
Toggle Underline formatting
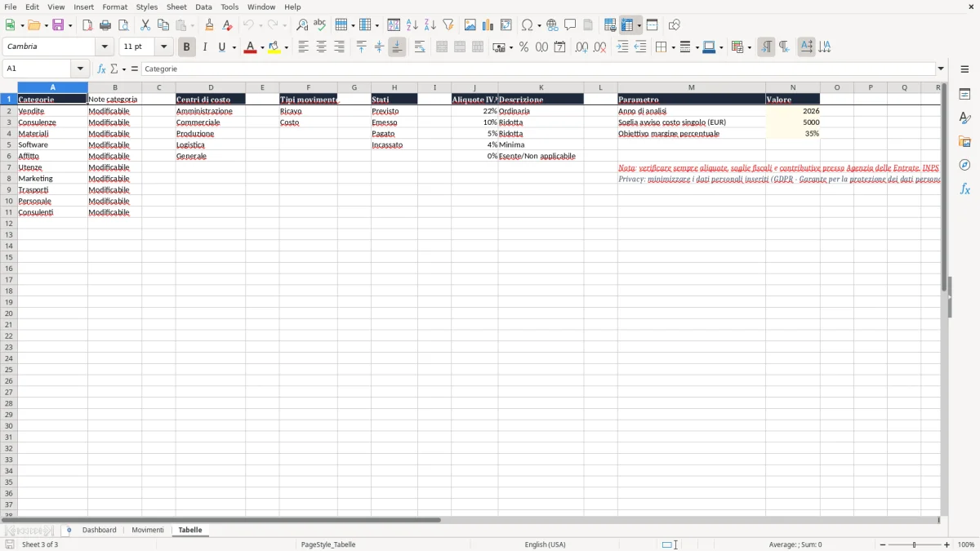[x=221, y=47]
